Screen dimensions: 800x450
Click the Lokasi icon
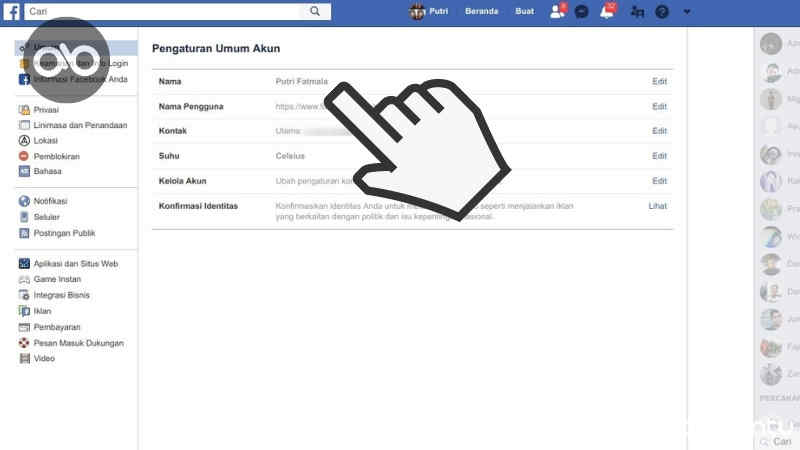[24, 140]
